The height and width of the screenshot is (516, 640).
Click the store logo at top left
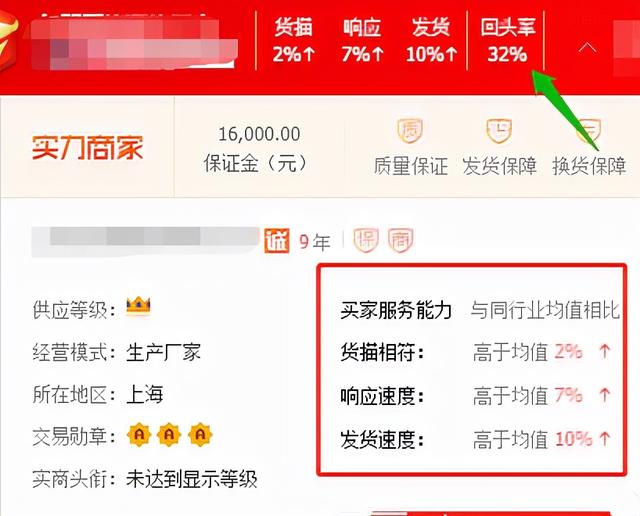[11, 41]
